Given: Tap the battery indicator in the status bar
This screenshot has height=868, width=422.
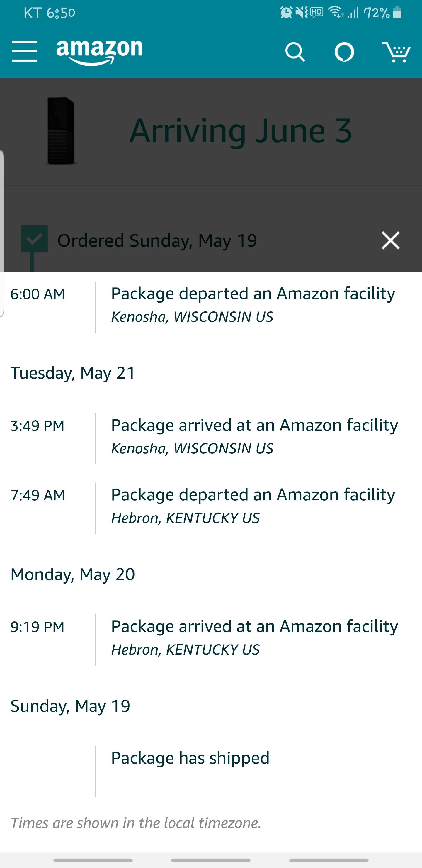Looking at the screenshot, I should point(397,13).
